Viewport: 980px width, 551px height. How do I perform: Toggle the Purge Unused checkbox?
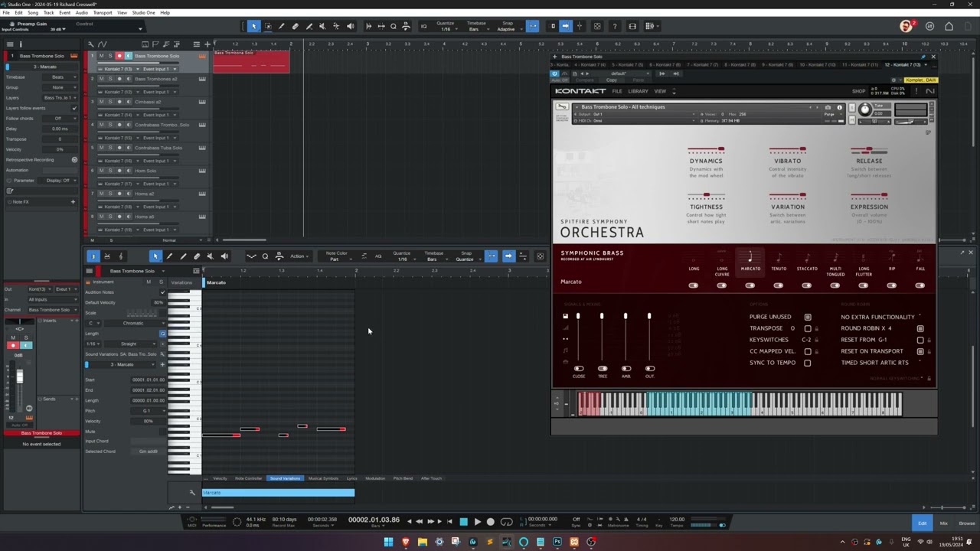pos(807,317)
